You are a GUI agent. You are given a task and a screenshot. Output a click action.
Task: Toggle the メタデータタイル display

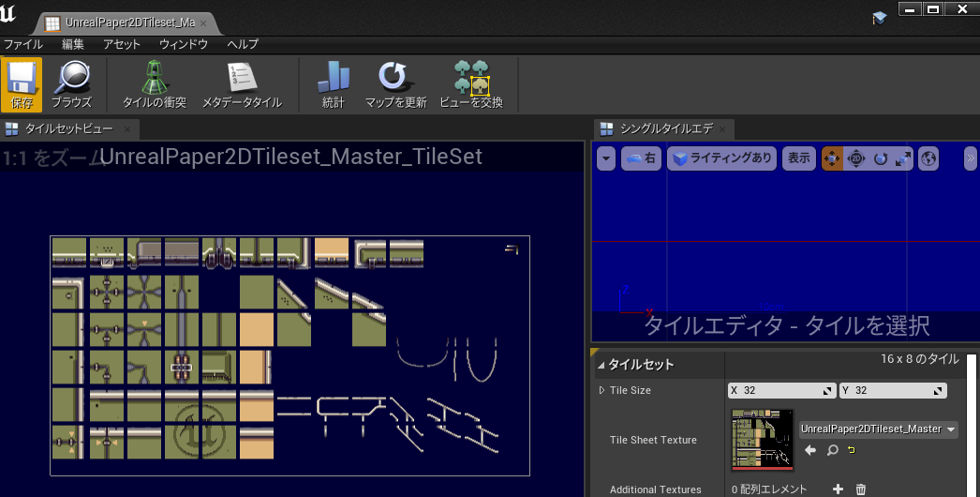point(242,85)
